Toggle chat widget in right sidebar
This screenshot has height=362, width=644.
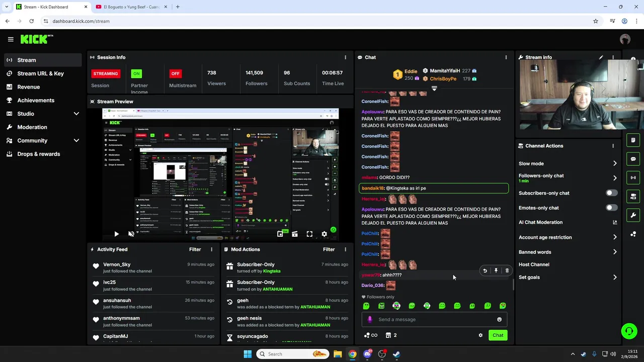coord(633,159)
